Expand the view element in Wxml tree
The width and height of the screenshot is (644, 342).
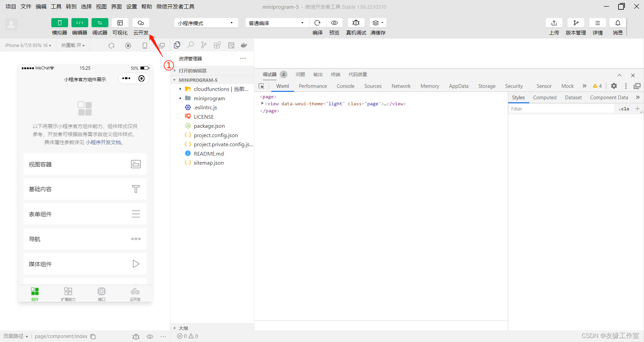click(262, 104)
